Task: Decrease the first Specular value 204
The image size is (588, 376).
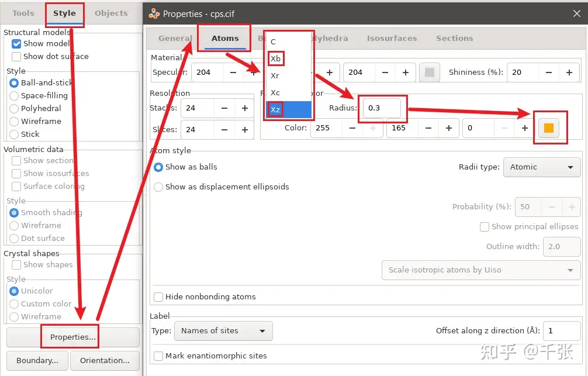Action: point(233,73)
